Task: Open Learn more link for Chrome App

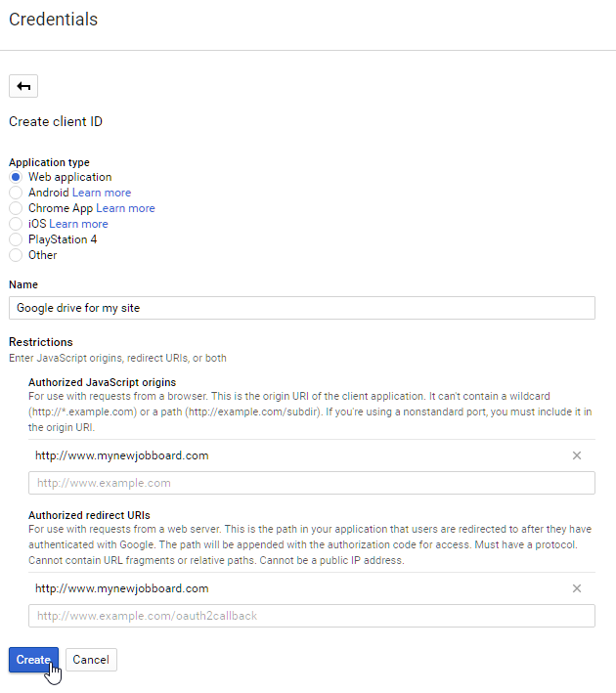Action: [x=125, y=208]
